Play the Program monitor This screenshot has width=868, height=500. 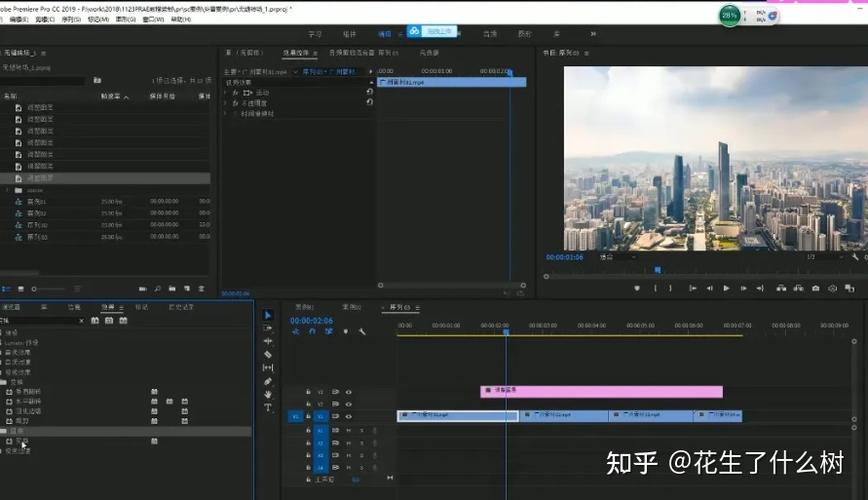(x=726, y=288)
